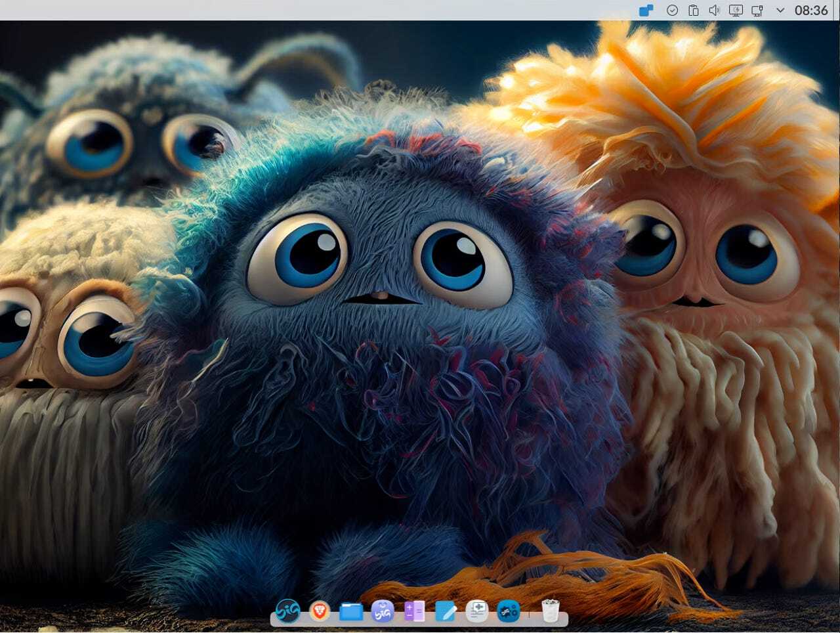840x633 pixels.
Task: Open the white screen-with-plus app in dock
Action: 477,611
